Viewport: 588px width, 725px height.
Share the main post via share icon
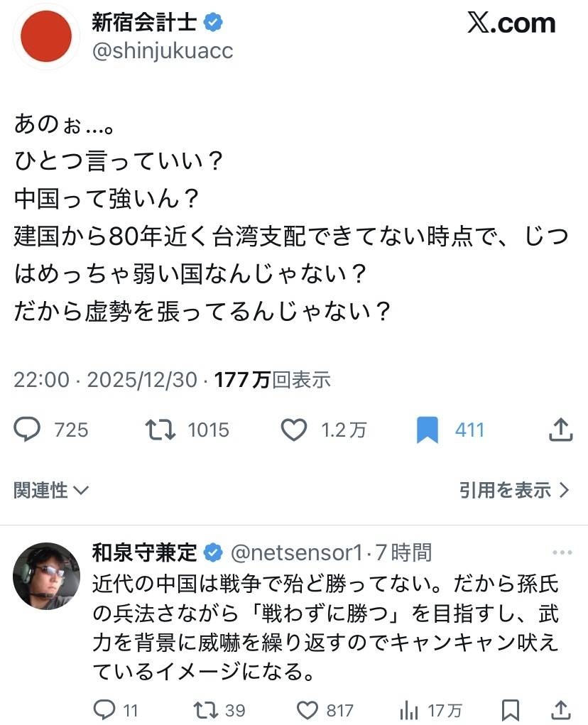point(560,429)
